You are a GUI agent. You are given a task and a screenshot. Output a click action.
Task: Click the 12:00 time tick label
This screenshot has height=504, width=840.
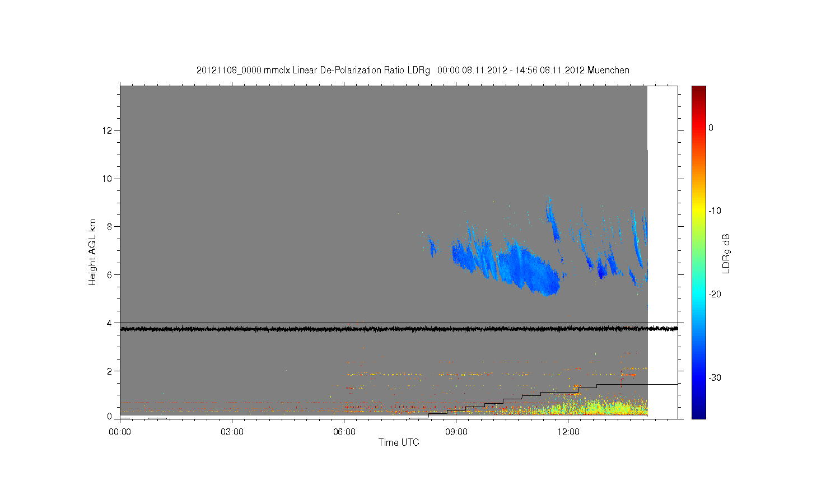tap(568, 432)
